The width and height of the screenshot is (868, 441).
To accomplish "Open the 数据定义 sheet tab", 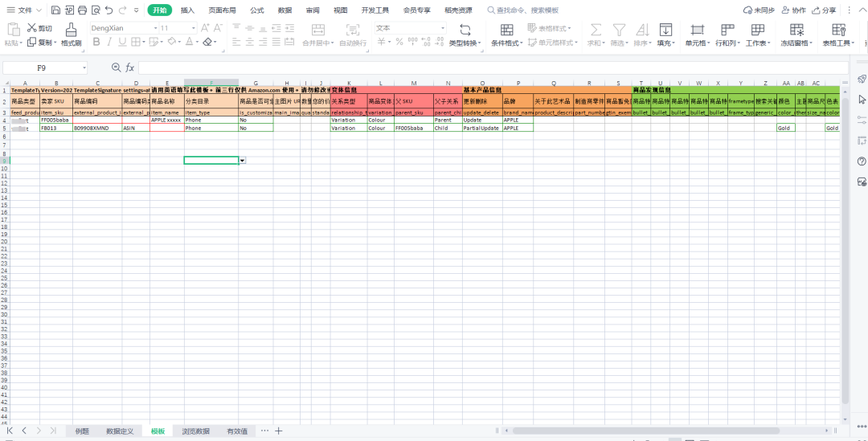I will point(120,431).
